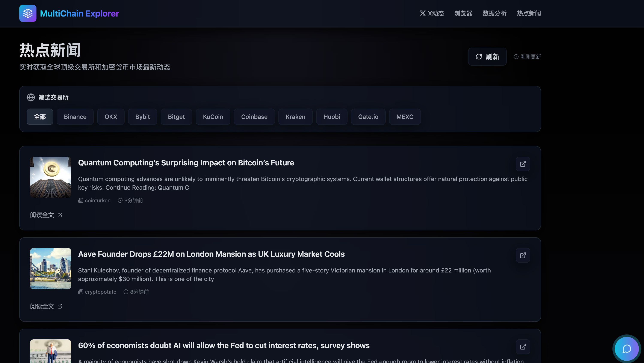Click the MultiChain Explorer logo icon
Image resolution: width=644 pixels, height=363 pixels.
28,13
